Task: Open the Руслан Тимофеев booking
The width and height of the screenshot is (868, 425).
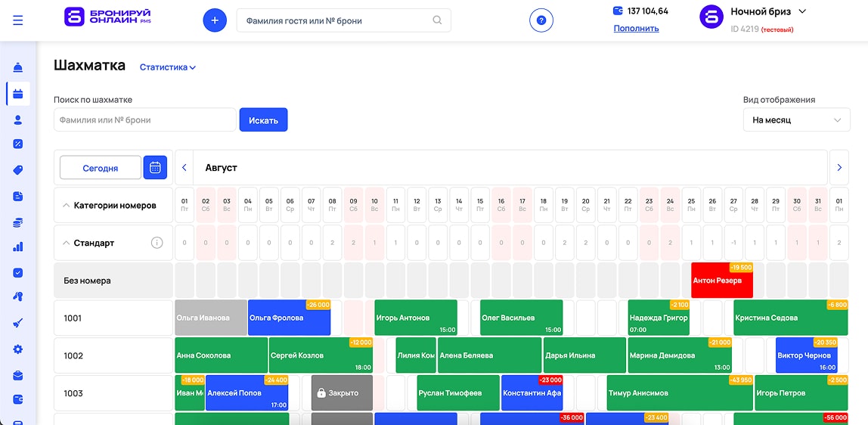Action: point(457,393)
